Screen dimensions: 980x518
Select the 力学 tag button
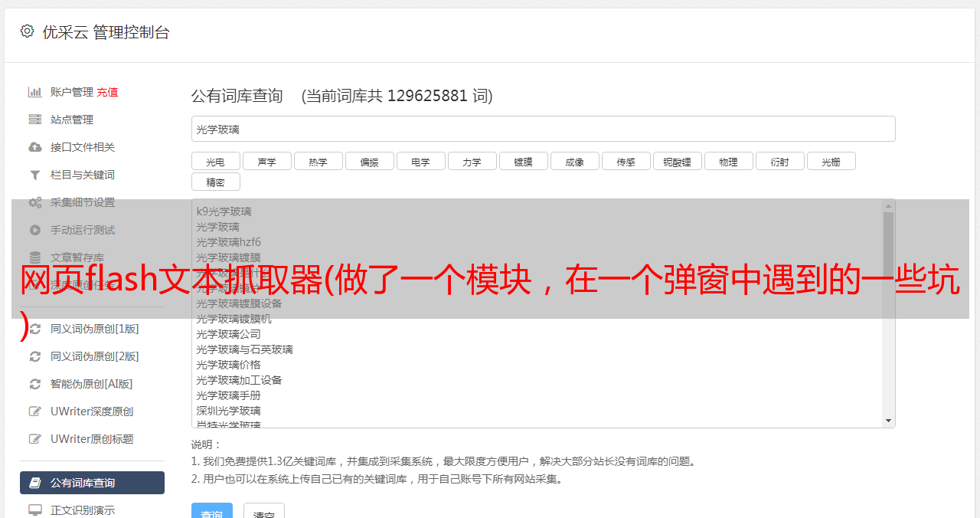point(472,161)
